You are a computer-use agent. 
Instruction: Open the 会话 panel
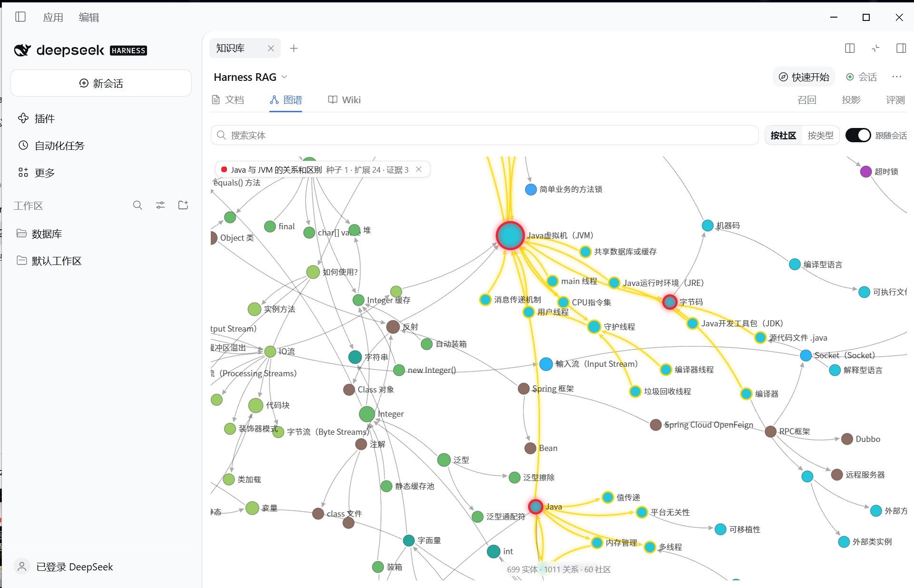[862, 77]
